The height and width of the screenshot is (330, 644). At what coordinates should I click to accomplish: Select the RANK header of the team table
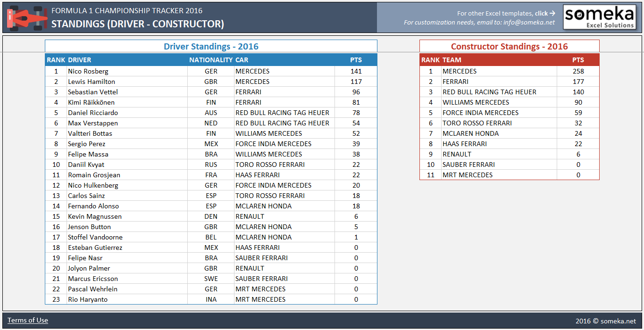point(431,60)
